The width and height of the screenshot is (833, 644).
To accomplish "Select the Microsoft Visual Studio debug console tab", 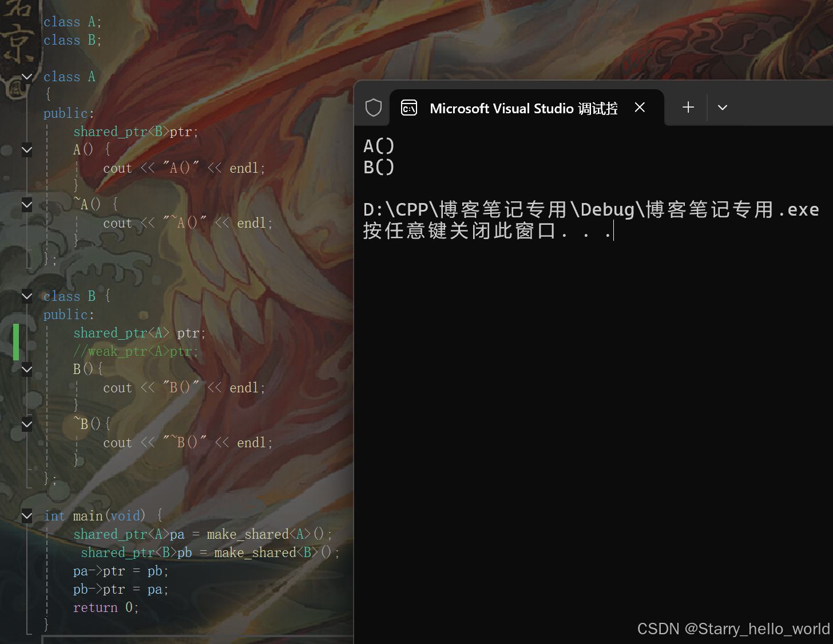I will pyautogui.click(x=526, y=108).
